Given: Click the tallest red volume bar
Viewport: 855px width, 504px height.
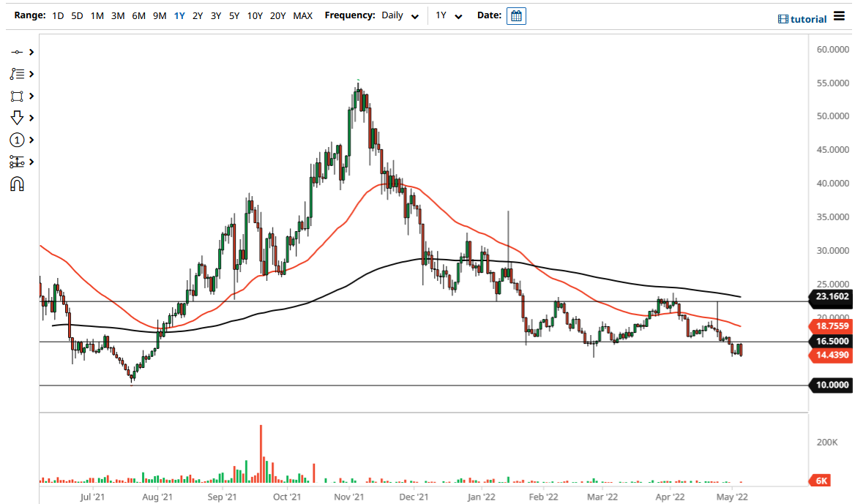Looking at the screenshot, I should click(x=261, y=454).
